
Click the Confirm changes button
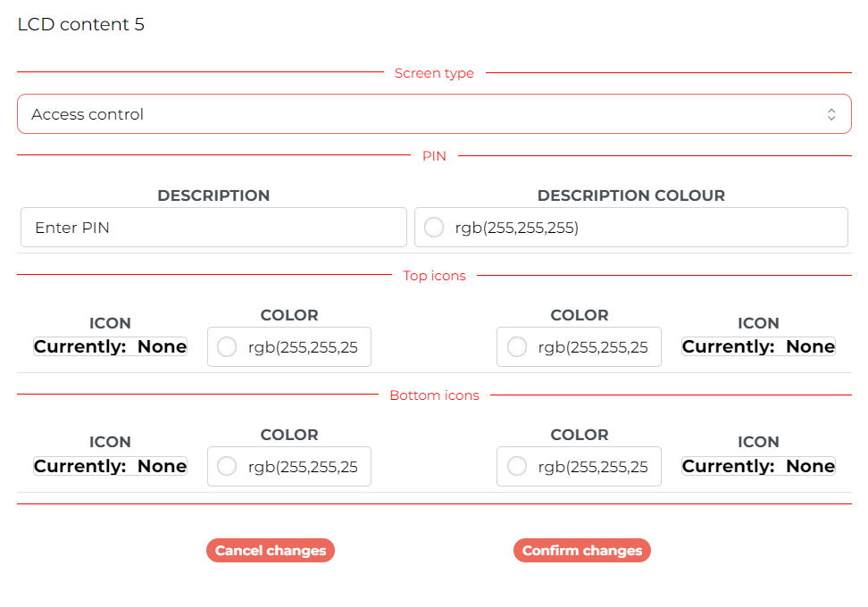[582, 551]
